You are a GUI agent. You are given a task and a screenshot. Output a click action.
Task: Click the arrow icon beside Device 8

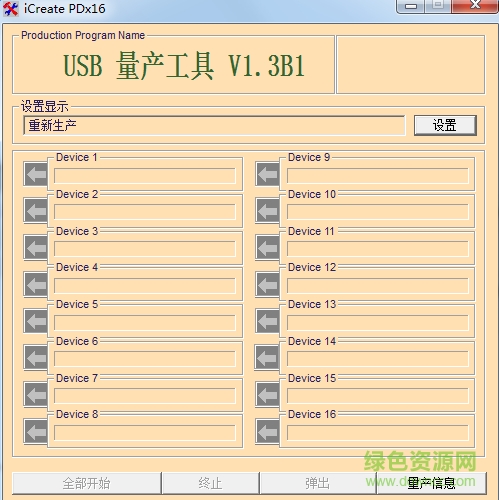(36, 431)
